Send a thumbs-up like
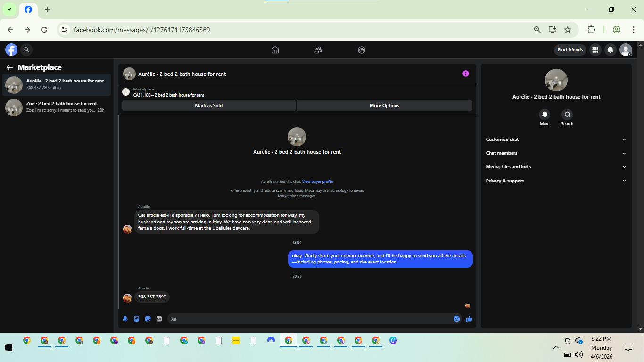 coord(469,319)
